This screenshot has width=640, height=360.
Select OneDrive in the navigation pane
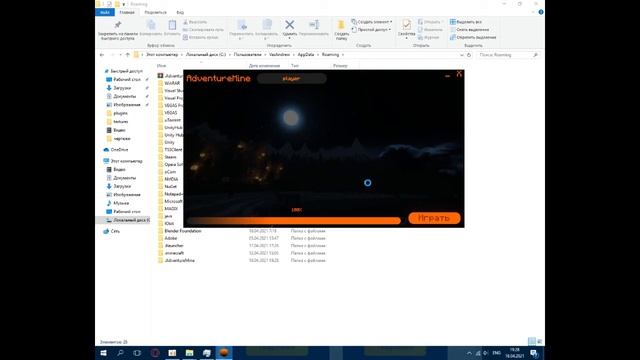[119, 150]
